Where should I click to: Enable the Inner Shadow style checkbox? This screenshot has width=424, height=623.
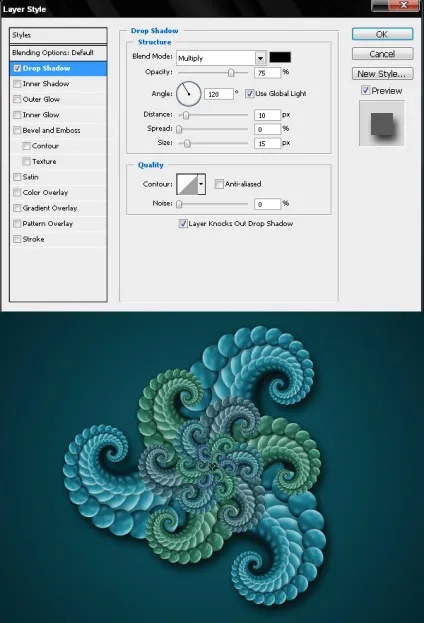pyautogui.click(x=17, y=84)
